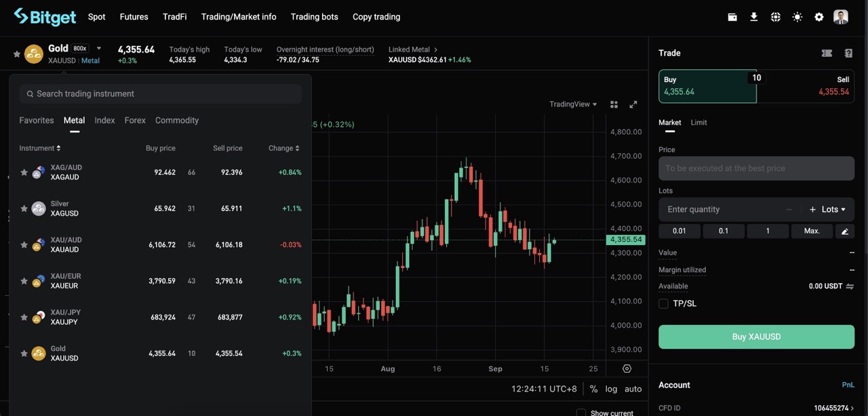Open the chart layout grid icon
Screen dimensions: 868x416
pos(614,105)
